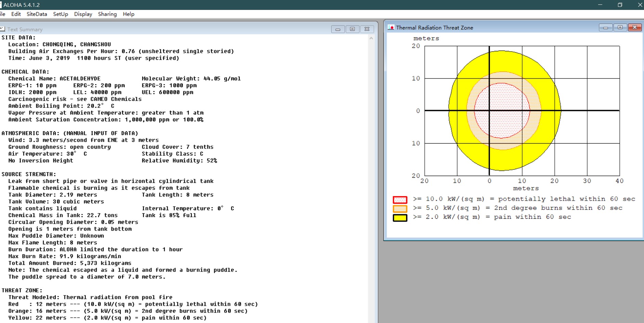644x323 pixels.
Task: Click the Text Summary scroll-up arrow
Action: [371, 38]
